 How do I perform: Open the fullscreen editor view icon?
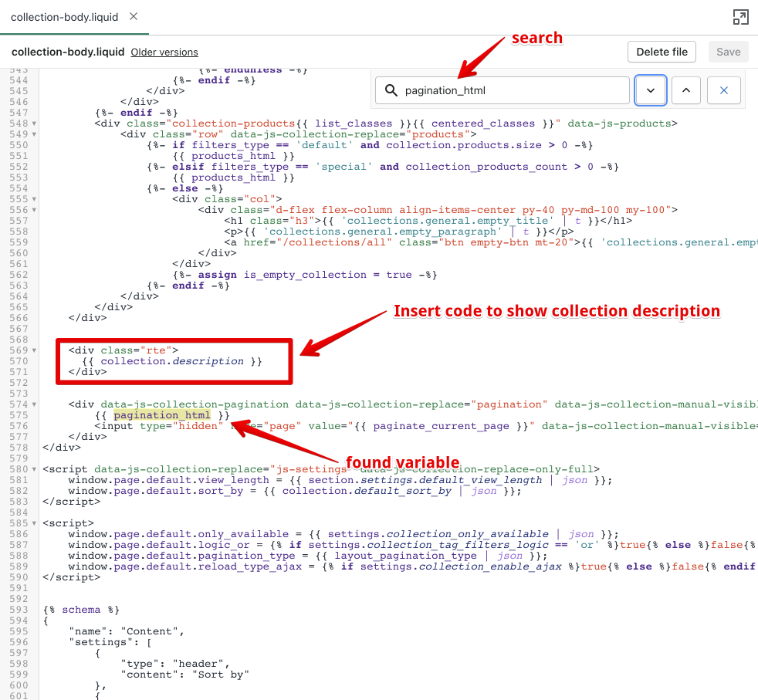tap(741, 17)
